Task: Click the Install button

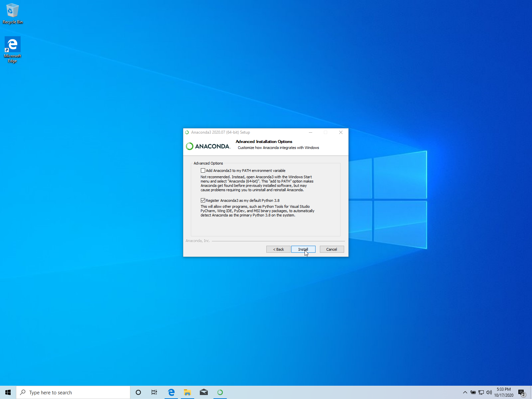Action: tap(303, 249)
